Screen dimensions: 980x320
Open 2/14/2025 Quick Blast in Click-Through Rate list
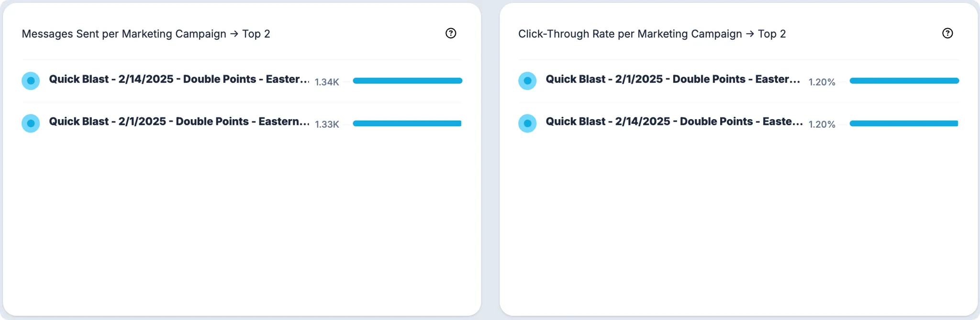(674, 121)
